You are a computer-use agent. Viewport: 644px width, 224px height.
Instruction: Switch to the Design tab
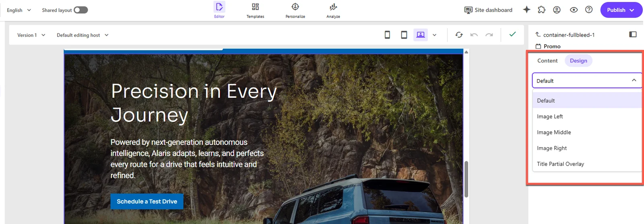(578, 61)
